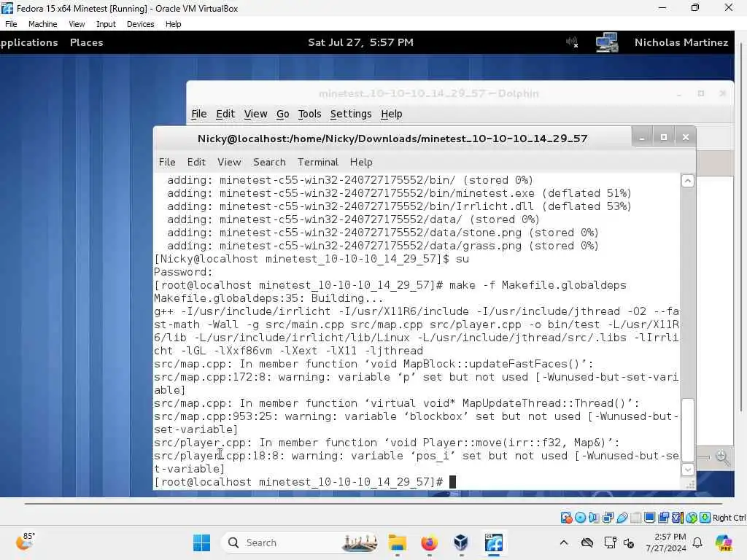This screenshot has width=747, height=560.
Task: Click the VirtualBox recording status icon
Action: point(663,518)
